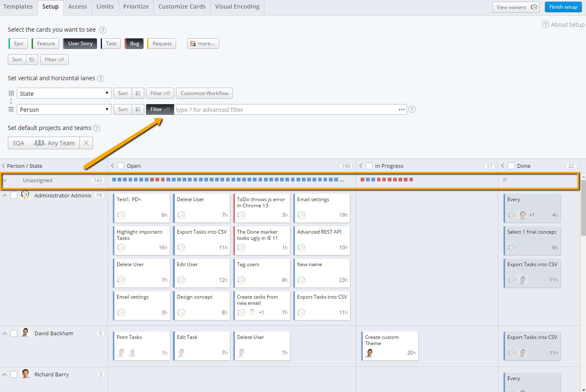Collapse the Open column
This screenshot has height=392, width=586.
[x=112, y=166]
